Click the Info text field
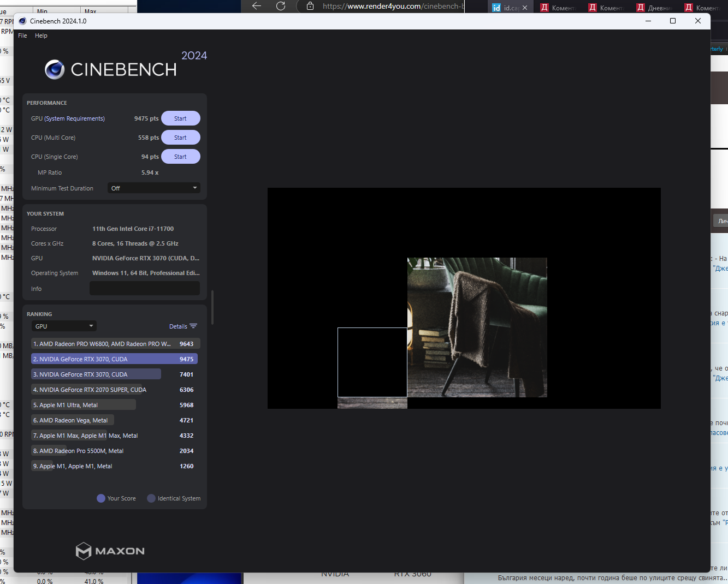728x584 pixels. tap(145, 289)
